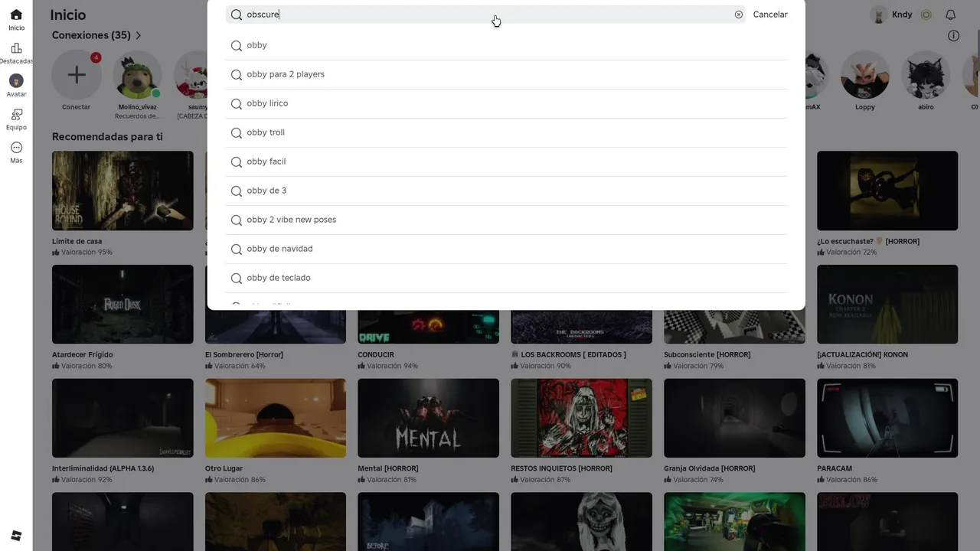This screenshot has width=980, height=551.
Task: Open Avatar icon in sidebar
Action: click(x=16, y=80)
